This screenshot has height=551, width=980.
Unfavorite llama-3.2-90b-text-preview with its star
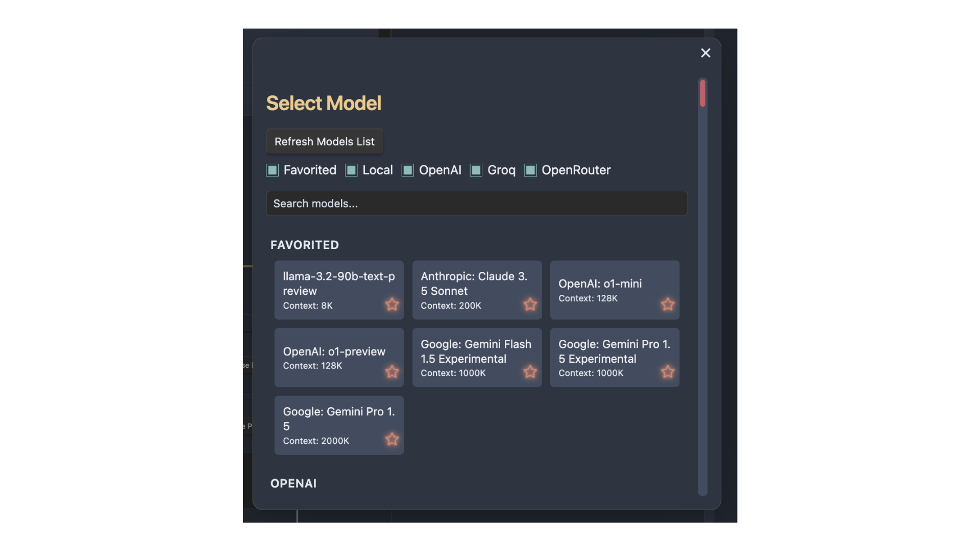click(392, 305)
